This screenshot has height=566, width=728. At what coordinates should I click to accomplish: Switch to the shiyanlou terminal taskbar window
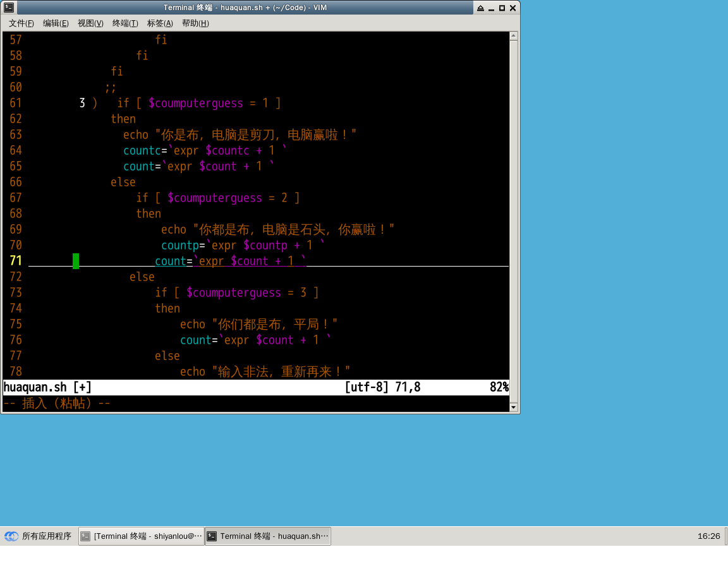point(142,536)
